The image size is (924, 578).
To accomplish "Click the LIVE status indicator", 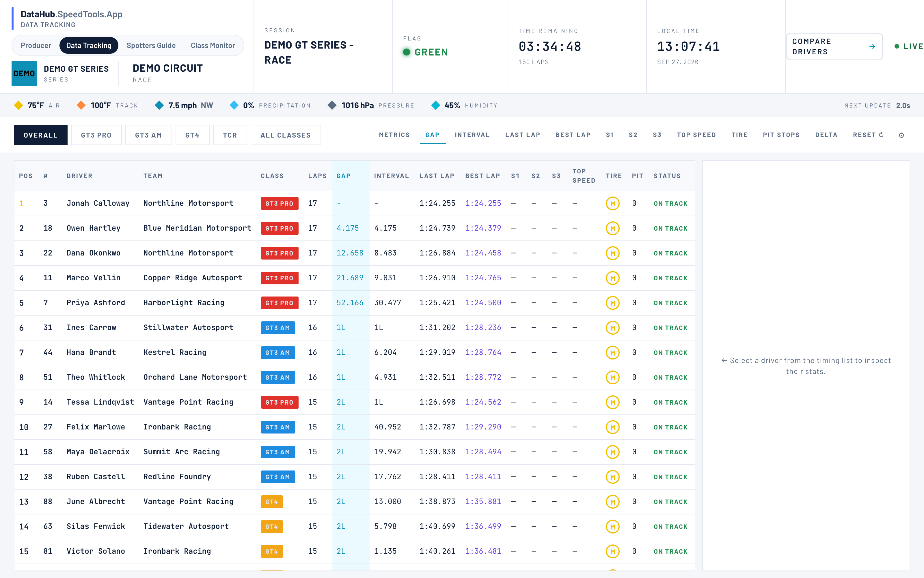I will tap(908, 46).
